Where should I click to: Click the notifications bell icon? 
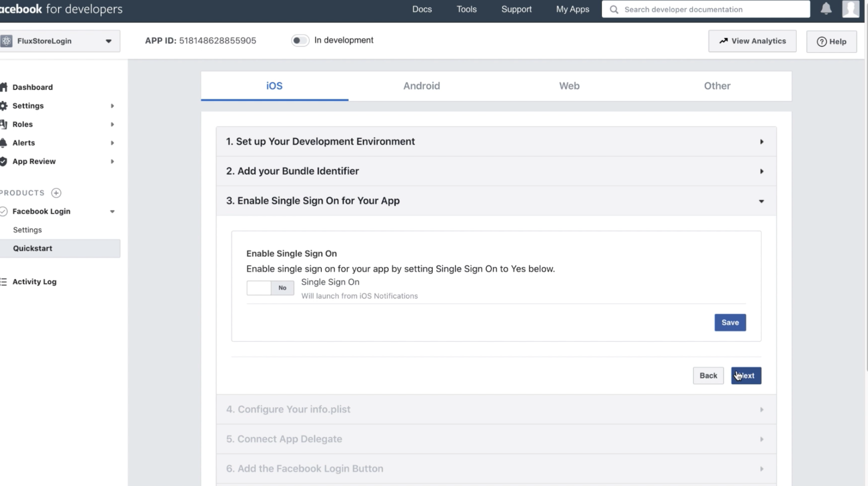826,9
